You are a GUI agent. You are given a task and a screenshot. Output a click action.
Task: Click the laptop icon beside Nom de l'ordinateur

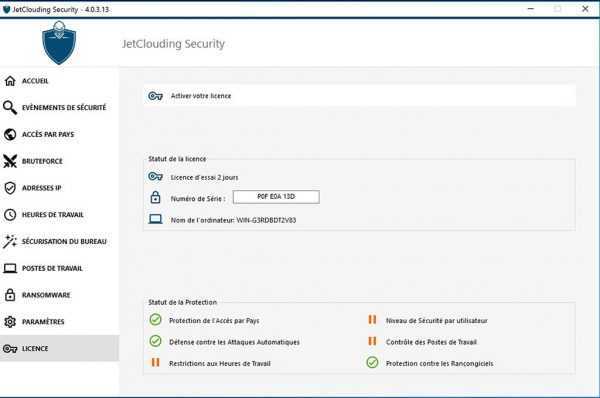(155, 219)
